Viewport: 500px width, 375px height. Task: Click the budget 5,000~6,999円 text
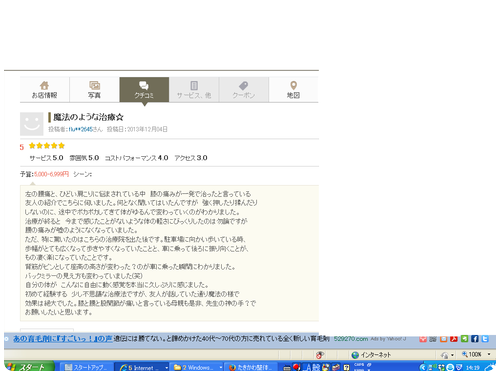click(x=51, y=174)
